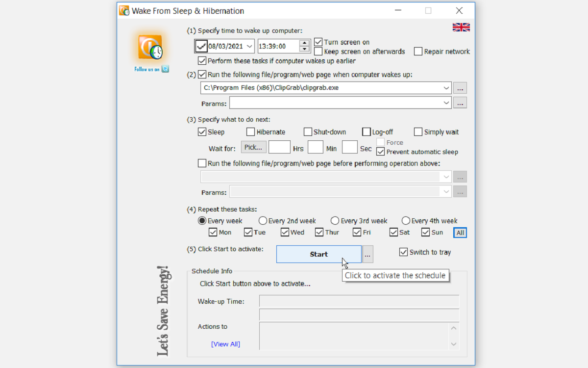Screen dimensions: 588x368
Task: Increase time with the up spinner arrow
Action: 305,43
